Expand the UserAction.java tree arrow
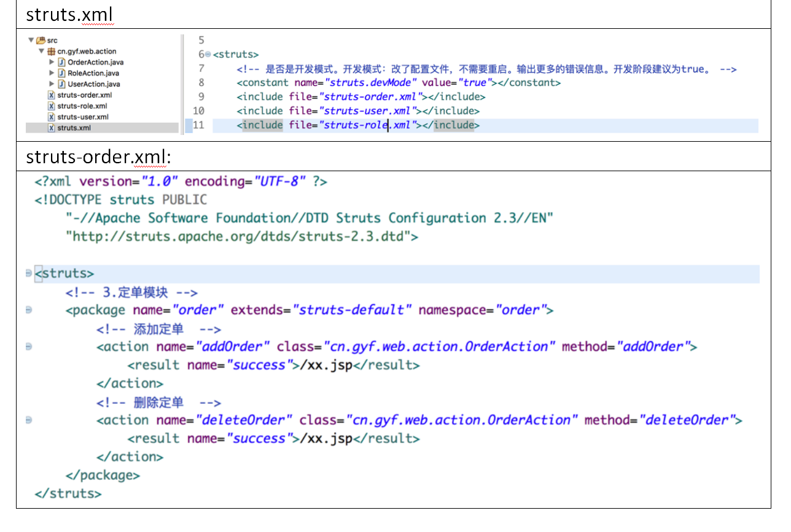The height and width of the screenshot is (532, 791). pyautogui.click(x=52, y=84)
